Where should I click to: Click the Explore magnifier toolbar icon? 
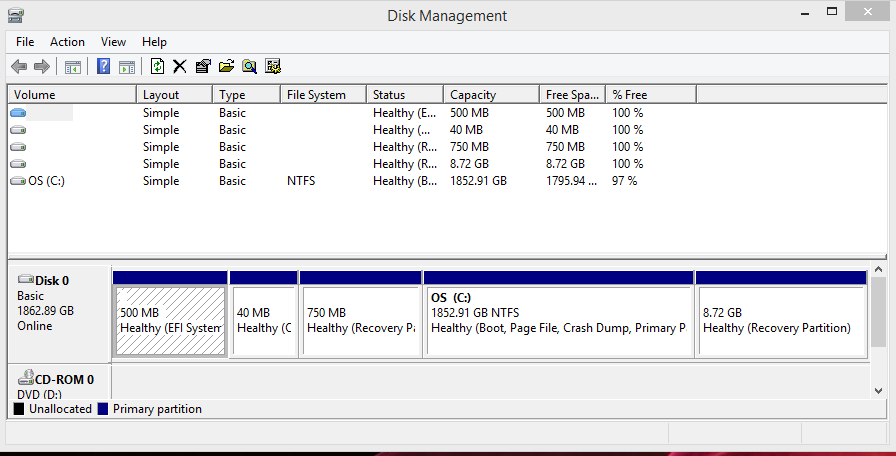249,66
